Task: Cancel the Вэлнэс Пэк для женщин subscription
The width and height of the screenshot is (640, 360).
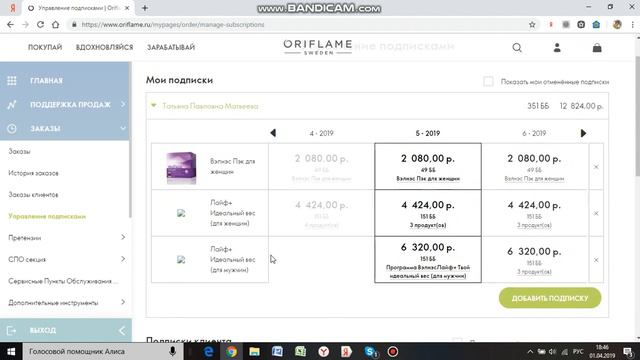Action: [x=596, y=167]
